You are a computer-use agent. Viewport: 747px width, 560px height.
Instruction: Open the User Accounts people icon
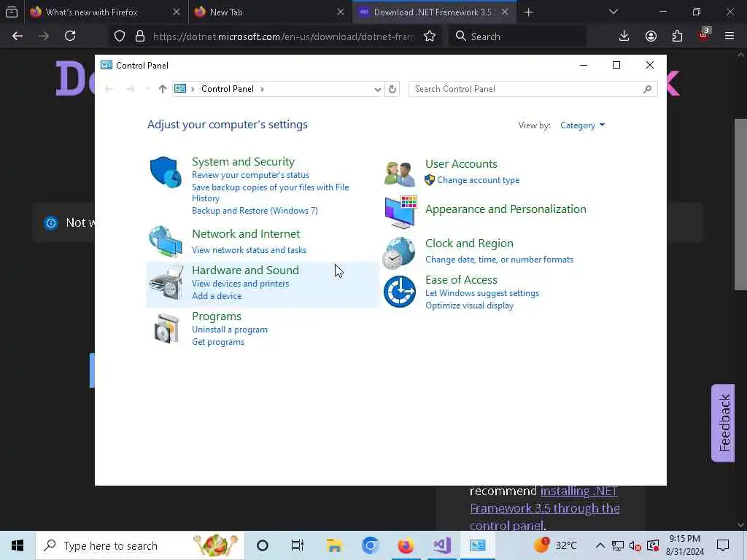click(399, 174)
